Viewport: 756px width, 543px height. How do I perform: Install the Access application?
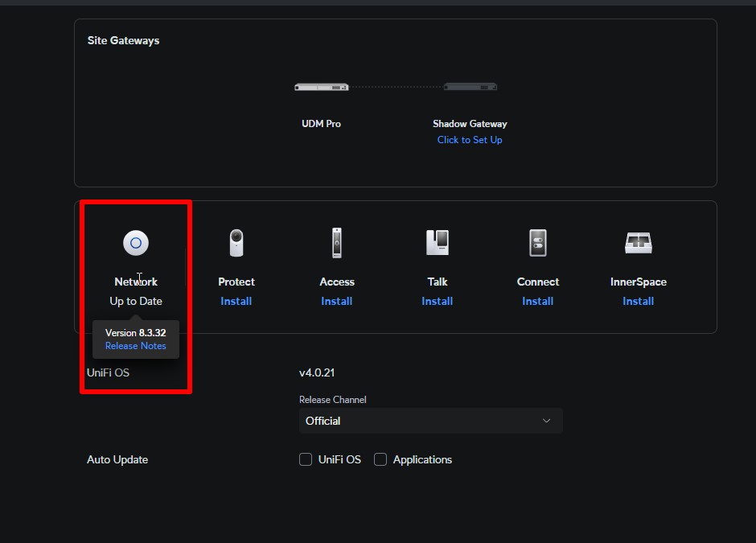click(x=336, y=302)
